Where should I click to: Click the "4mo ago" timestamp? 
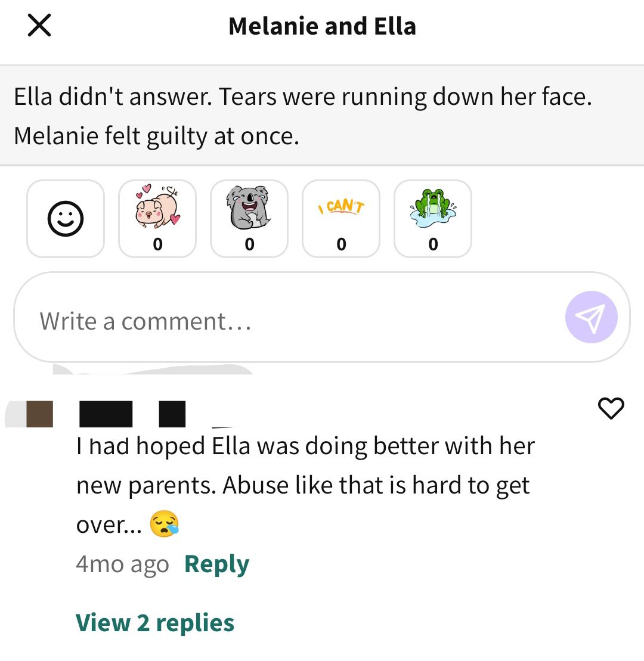tap(122, 564)
